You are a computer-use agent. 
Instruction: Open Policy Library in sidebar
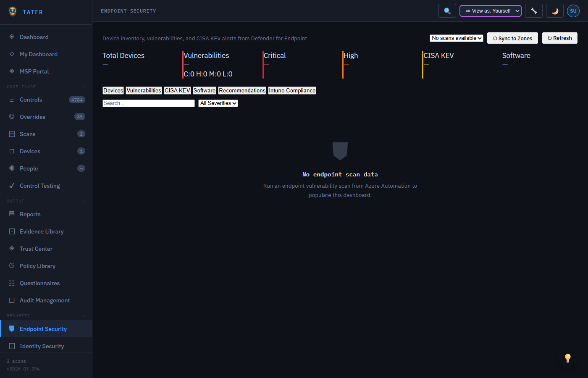click(x=46, y=266)
